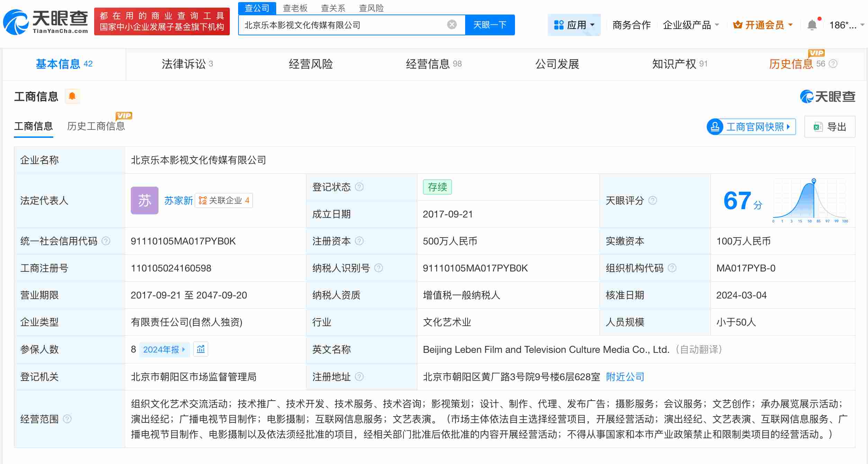Click the marker on the 天眼评分 score curve
This screenshot has height=464, width=868.
coord(813,180)
